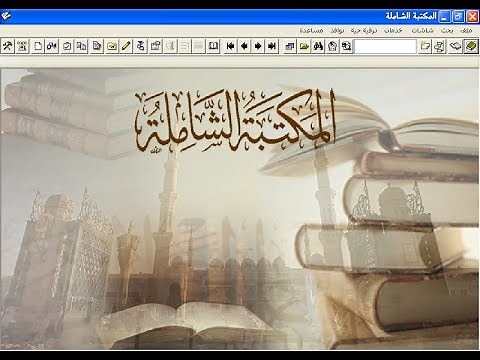
Task: Click the new folder with star icon
Action: pyautogui.click(x=425, y=46)
